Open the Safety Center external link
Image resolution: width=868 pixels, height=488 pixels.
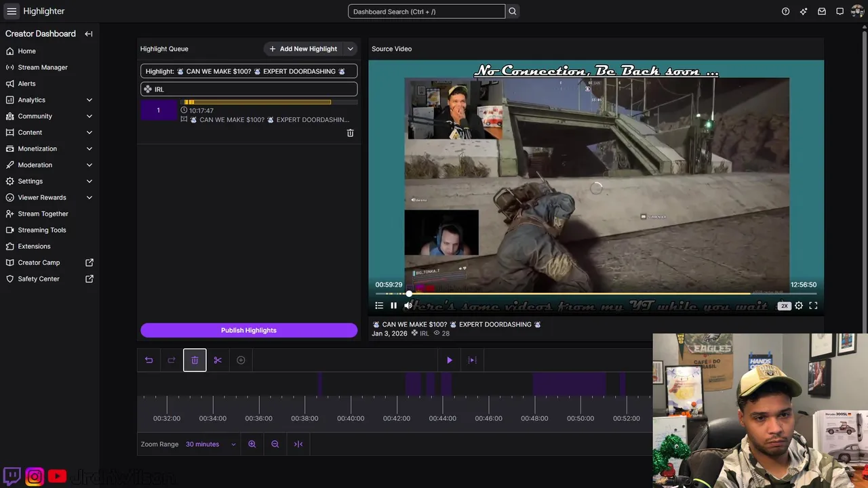pos(50,279)
